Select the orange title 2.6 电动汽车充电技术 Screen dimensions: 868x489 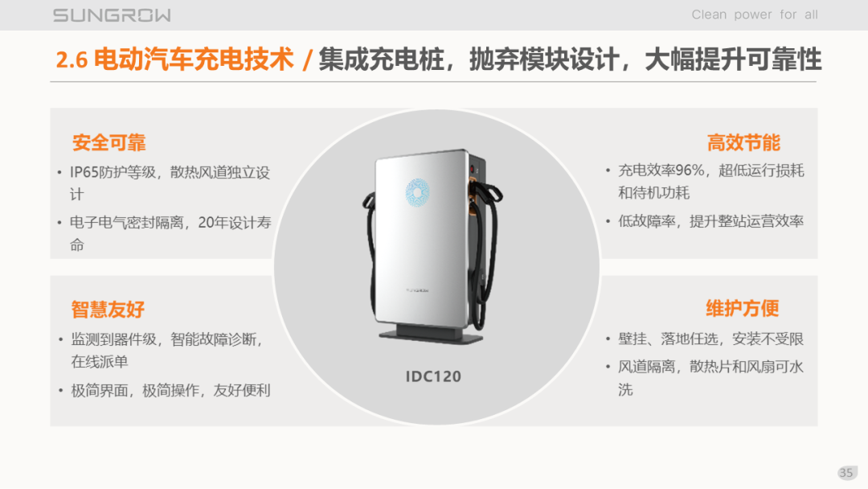[175, 60]
